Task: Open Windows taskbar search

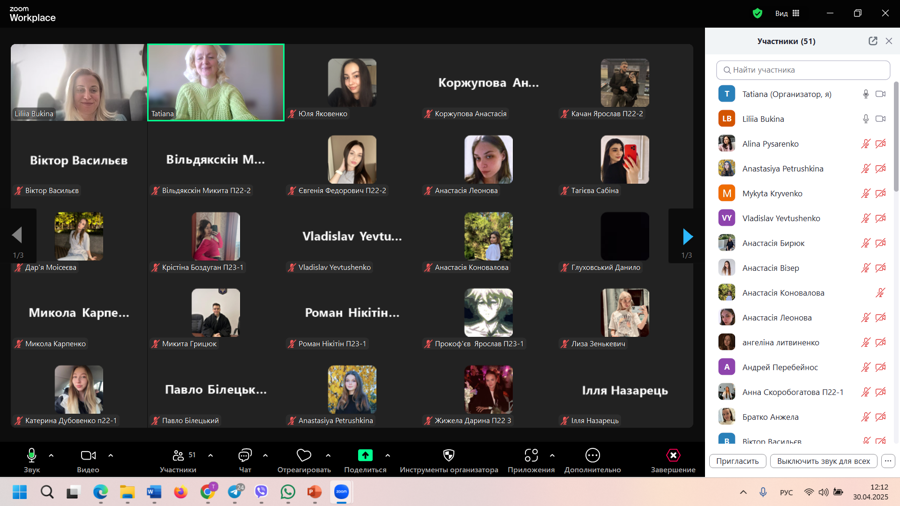Action: [x=47, y=492]
